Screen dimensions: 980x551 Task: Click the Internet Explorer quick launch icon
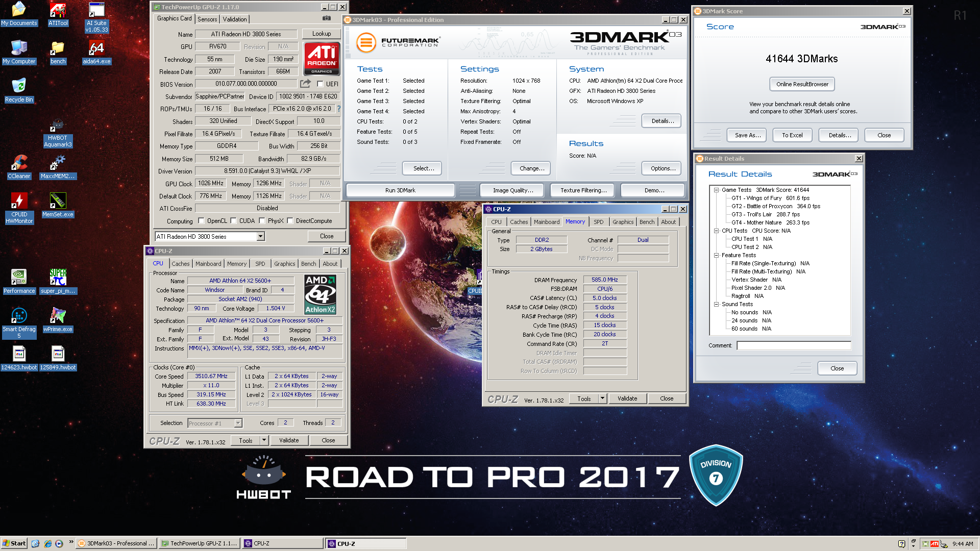tap(47, 543)
